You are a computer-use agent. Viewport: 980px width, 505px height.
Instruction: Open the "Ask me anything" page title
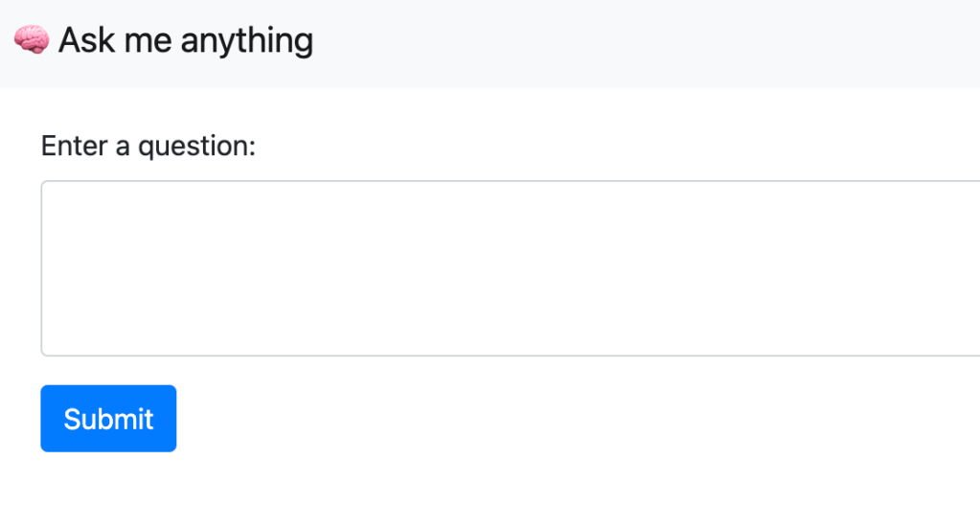click(x=185, y=40)
